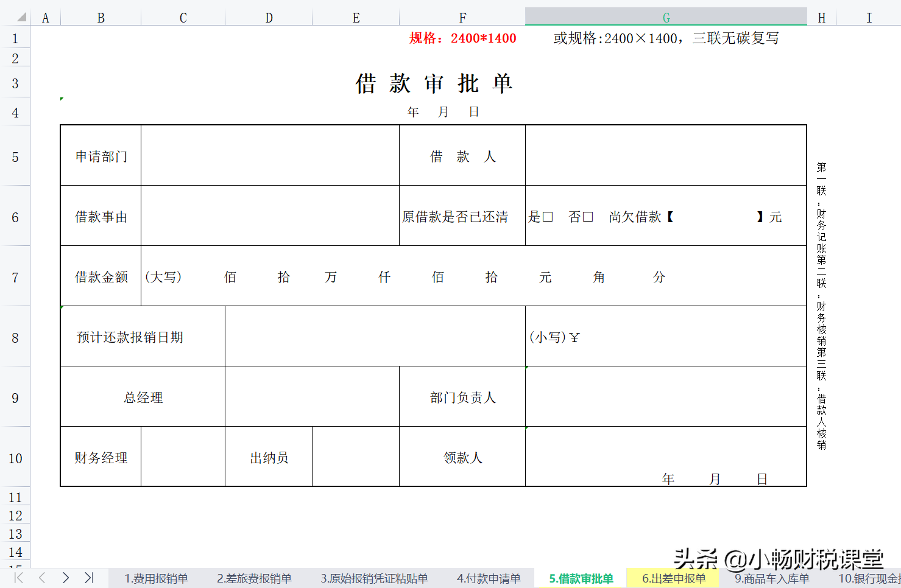Select column G header
Viewport: 901px width, 588px height.
point(666,17)
